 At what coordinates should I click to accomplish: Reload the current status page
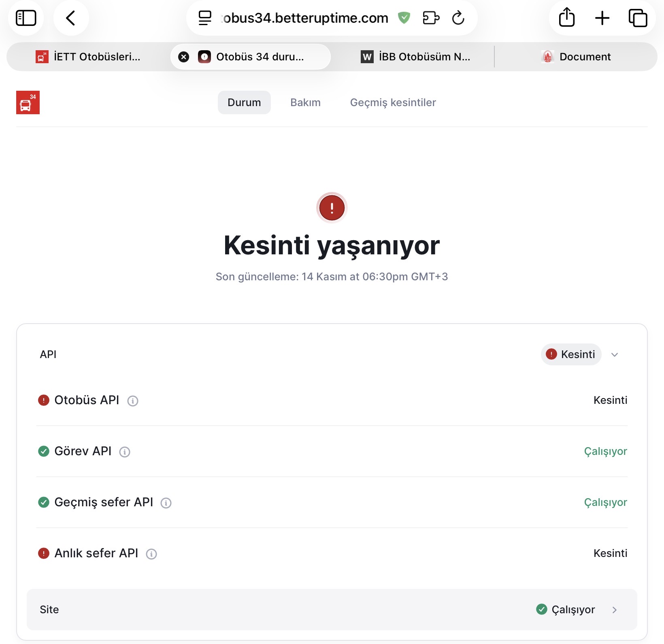(458, 18)
